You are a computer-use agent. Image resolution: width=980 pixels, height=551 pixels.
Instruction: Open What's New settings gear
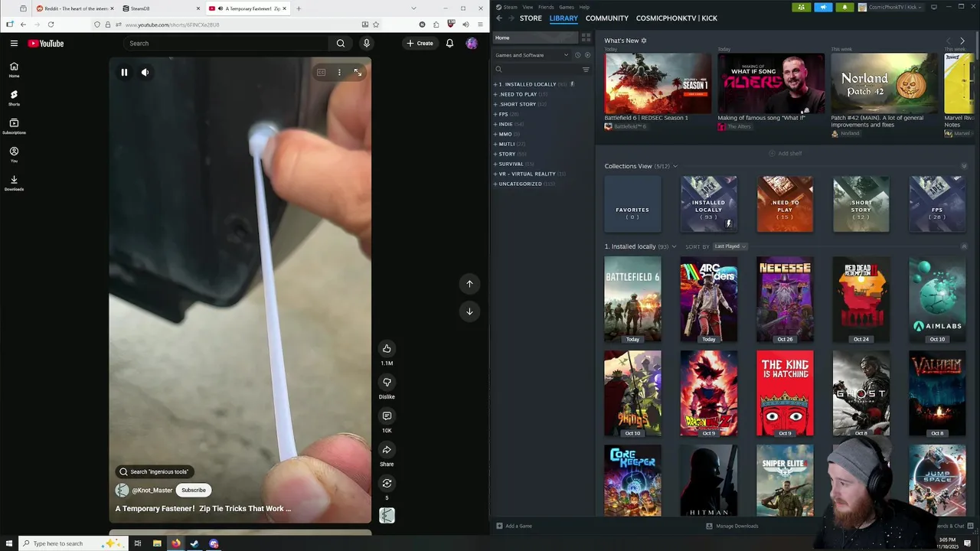coord(644,41)
